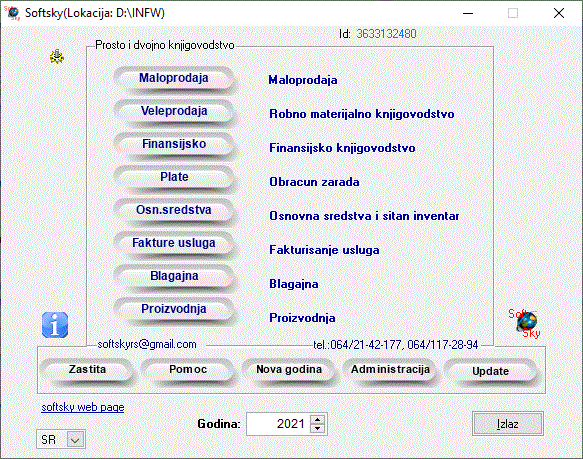583x459 pixels.
Task: Click the Maloprodaja description label
Action: [303, 80]
